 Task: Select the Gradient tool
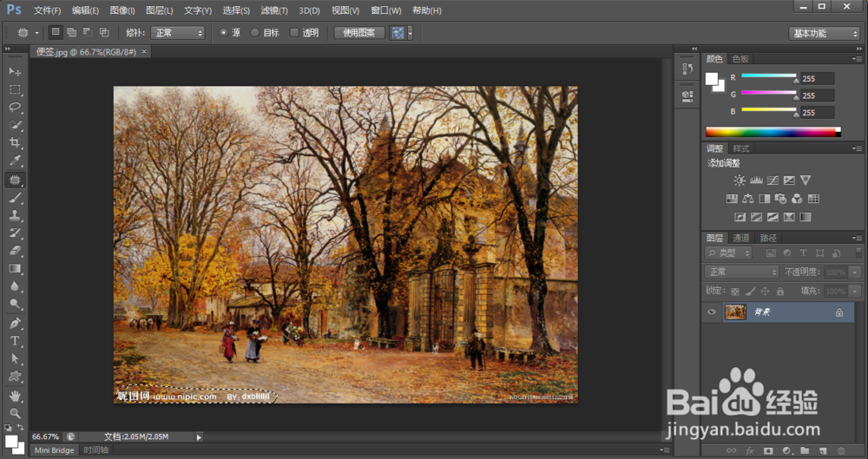pyautogui.click(x=15, y=268)
